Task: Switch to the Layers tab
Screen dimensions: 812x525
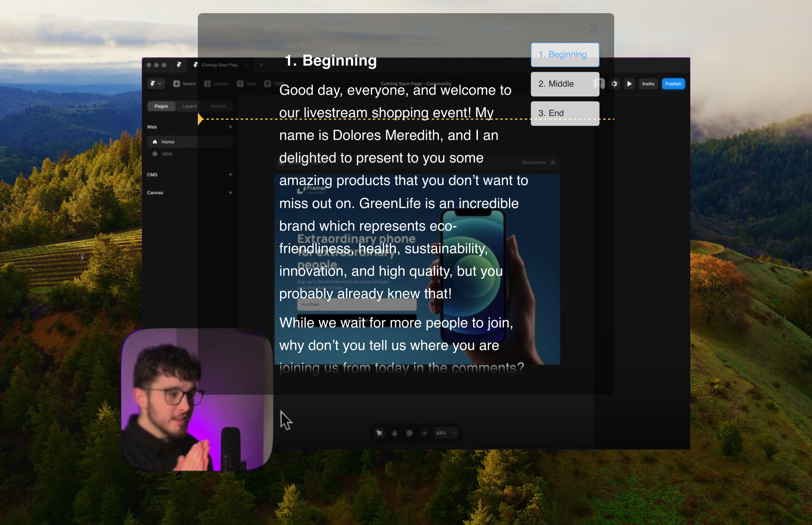Action: 190,106
